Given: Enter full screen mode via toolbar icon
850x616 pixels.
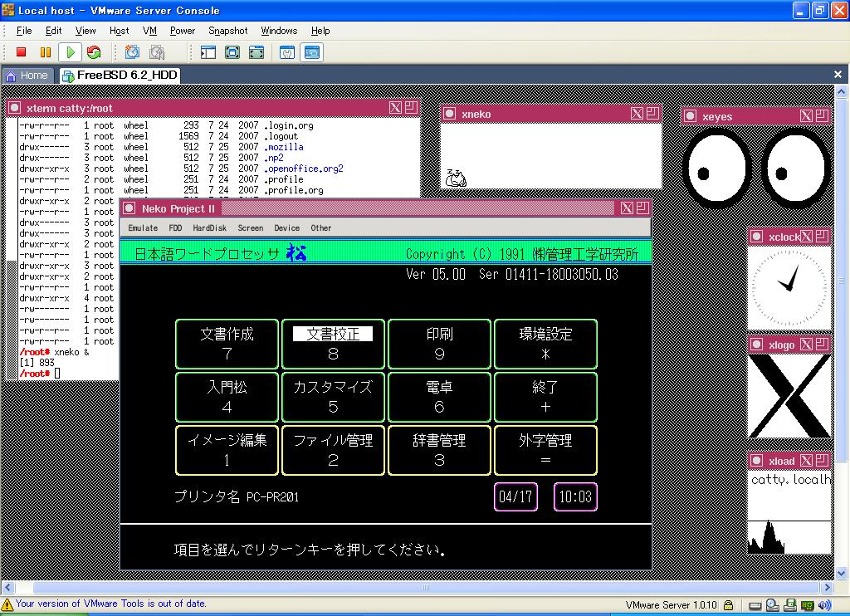Looking at the screenshot, I should point(232,52).
